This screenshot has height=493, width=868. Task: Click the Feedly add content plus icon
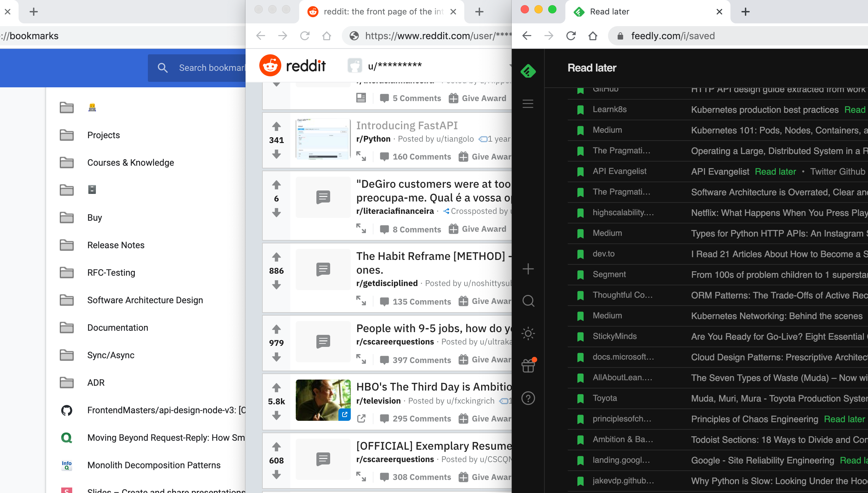528,269
